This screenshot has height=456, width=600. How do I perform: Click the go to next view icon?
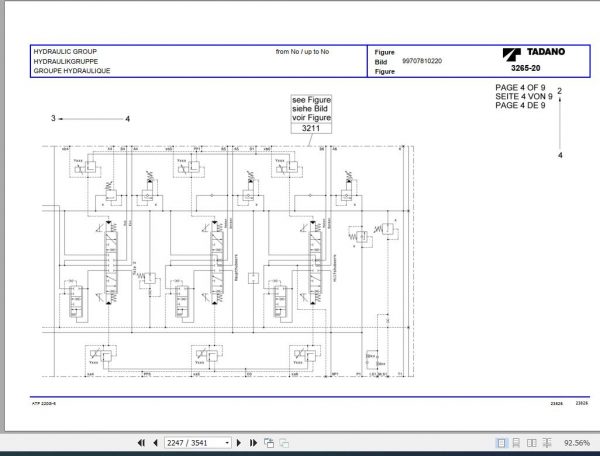pyautogui.click(x=284, y=443)
